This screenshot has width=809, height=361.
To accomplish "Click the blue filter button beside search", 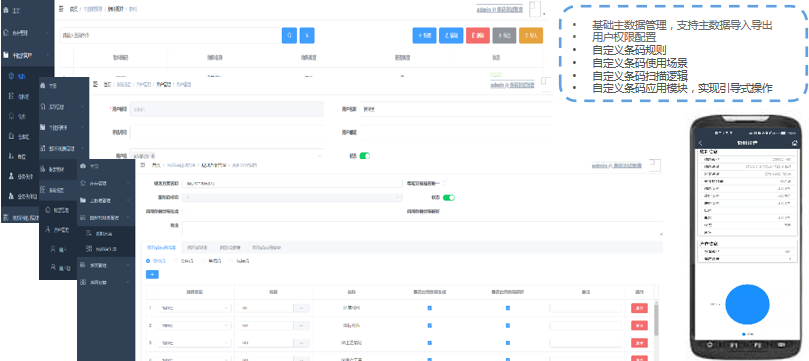I will click(x=307, y=35).
